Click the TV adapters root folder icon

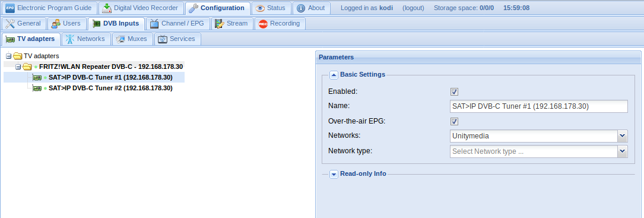(x=18, y=56)
